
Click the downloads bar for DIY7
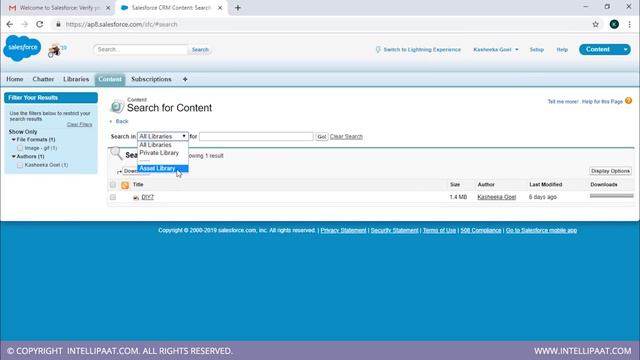[611, 196]
